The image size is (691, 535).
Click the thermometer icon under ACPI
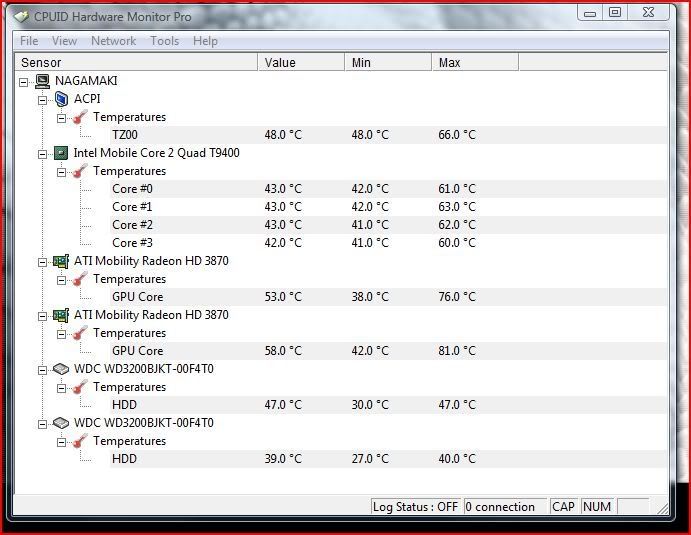tap(80, 117)
